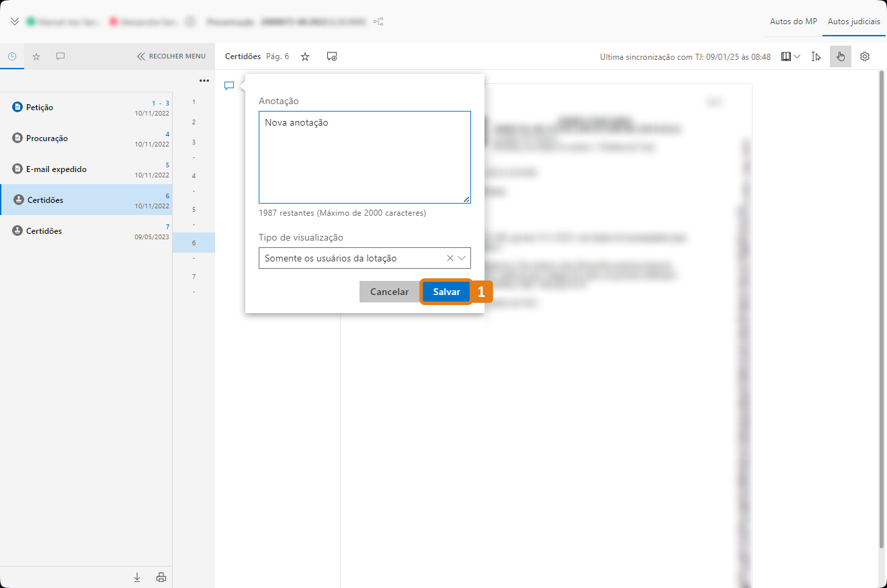Open the three-dots more options menu
Image resolution: width=887 pixels, height=588 pixels.
point(204,81)
